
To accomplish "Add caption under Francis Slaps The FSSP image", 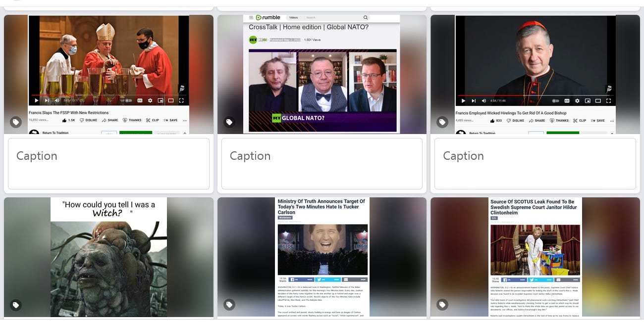I will click(x=108, y=164).
